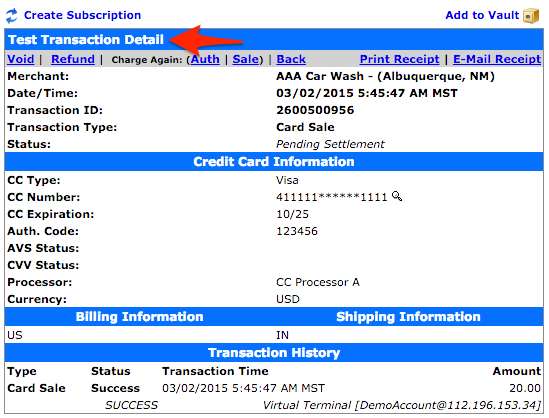Viewport: 549px width, 418px height.
Task: Click the Billing Information header
Action: 139,317
